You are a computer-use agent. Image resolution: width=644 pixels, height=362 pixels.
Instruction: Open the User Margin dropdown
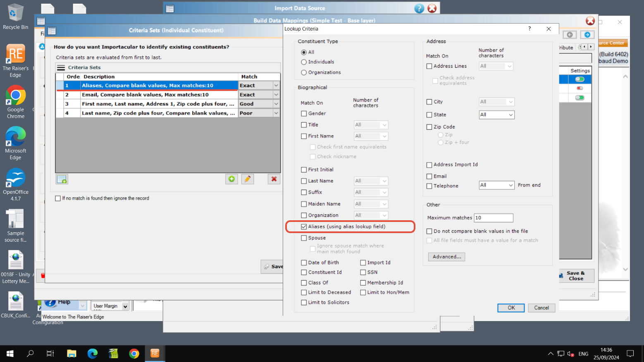pyautogui.click(x=125, y=306)
